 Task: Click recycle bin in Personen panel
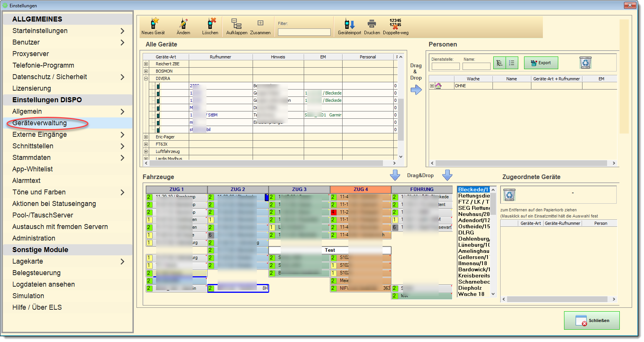click(x=585, y=63)
